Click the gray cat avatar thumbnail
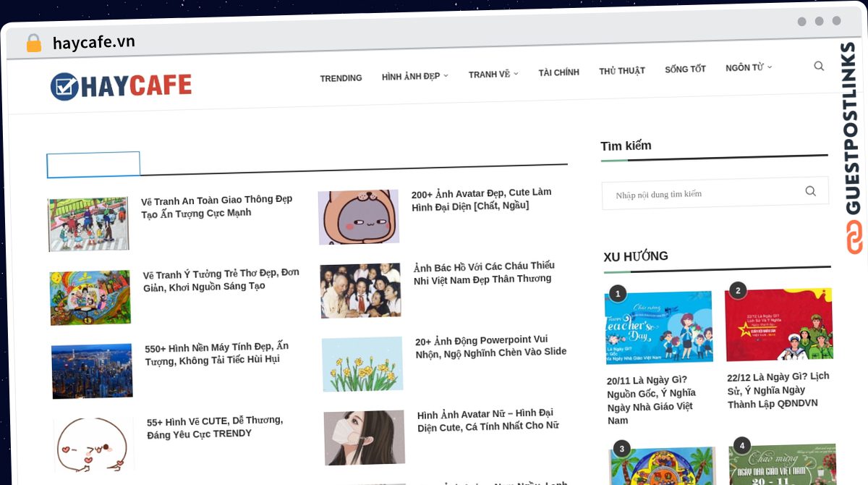The height and width of the screenshot is (485, 868). pyautogui.click(x=359, y=217)
